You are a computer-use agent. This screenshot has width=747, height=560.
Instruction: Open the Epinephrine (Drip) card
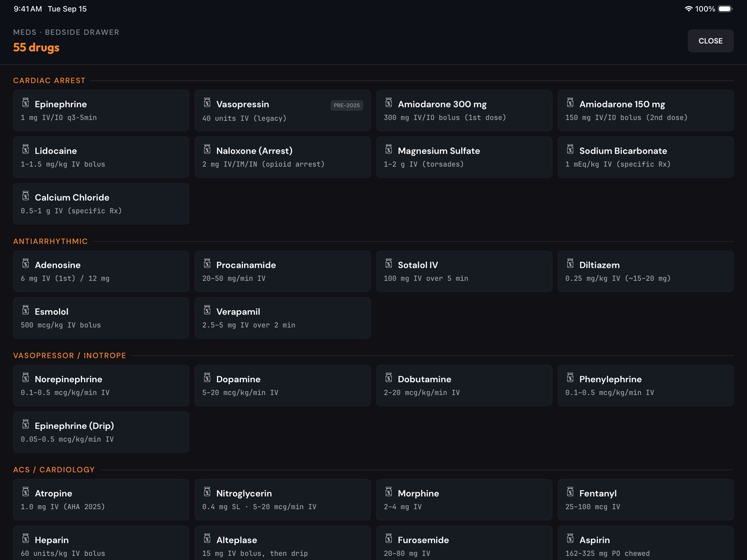pyautogui.click(x=101, y=432)
